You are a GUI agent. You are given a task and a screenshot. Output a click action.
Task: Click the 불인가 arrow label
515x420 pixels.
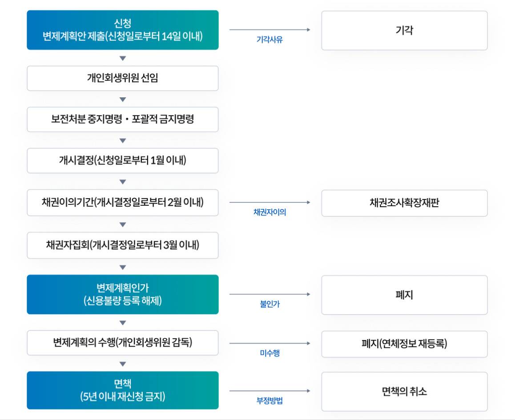coord(270,304)
